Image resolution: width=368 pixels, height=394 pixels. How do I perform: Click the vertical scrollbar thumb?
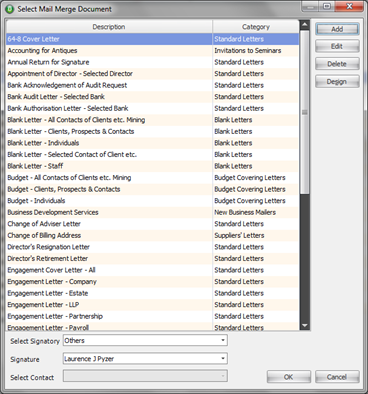pos(305,112)
